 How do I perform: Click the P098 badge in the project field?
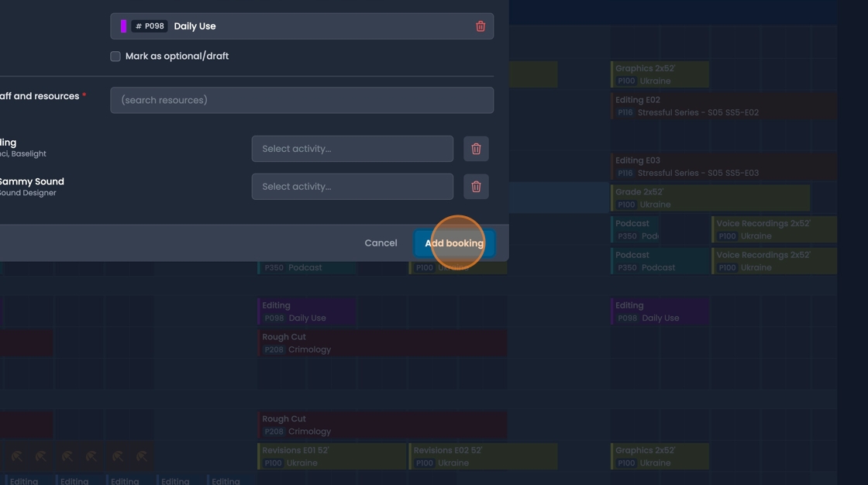coord(150,26)
